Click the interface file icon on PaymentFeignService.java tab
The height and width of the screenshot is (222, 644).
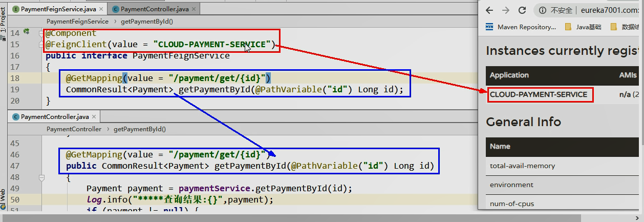pyautogui.click(x=15, y=9)
